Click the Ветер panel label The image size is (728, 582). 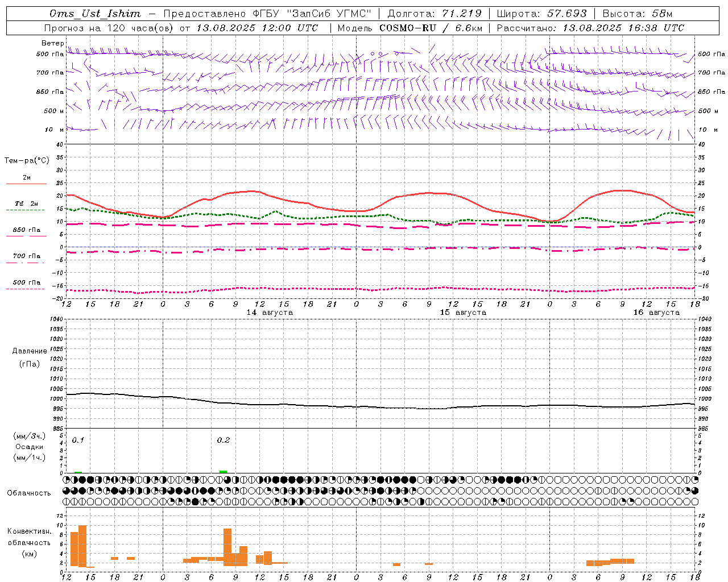(53, 43)
